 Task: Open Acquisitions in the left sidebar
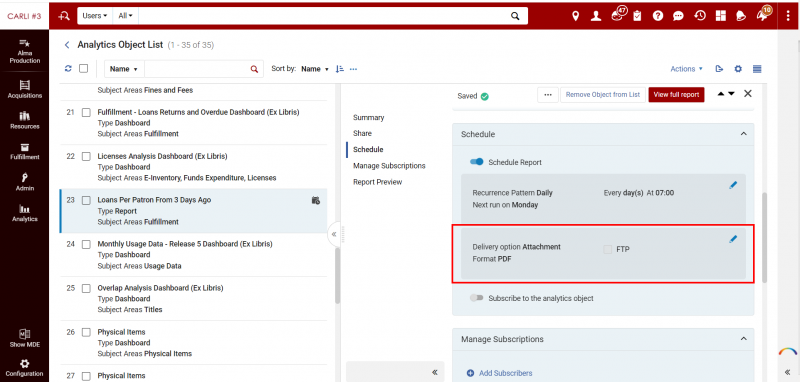24,89
